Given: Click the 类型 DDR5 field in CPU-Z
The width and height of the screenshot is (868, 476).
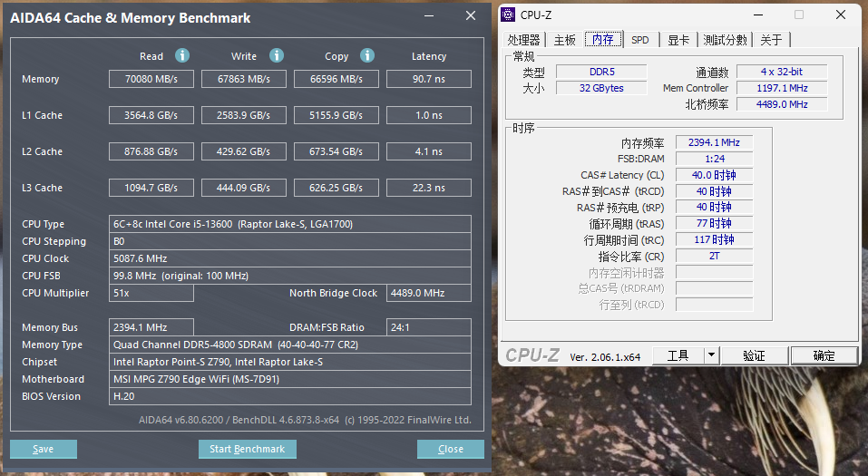Looking at the screenshot, I should (x=601, y=72).
